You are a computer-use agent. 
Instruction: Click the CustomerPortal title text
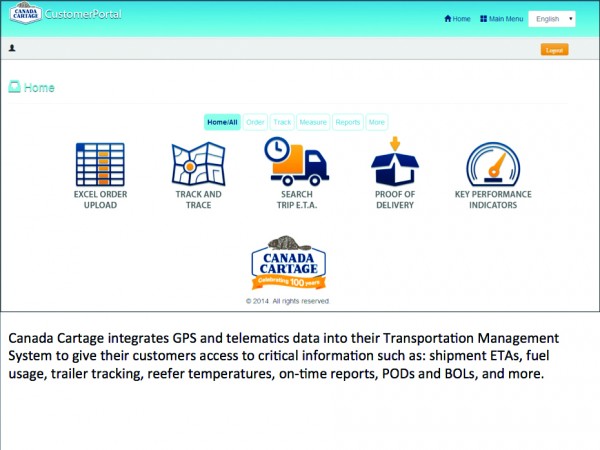pos(83,14)
